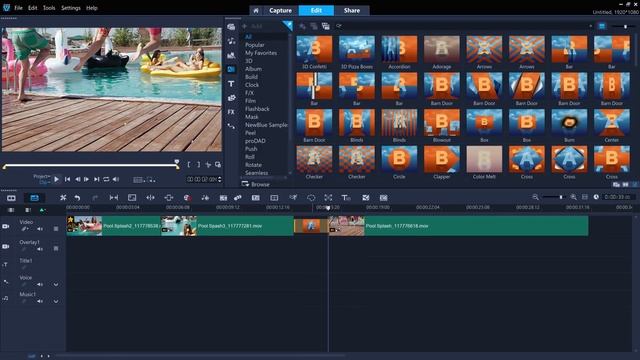Click the Customize toolbar icon
This screenshot has width=640, height=360.
point(63,198)
